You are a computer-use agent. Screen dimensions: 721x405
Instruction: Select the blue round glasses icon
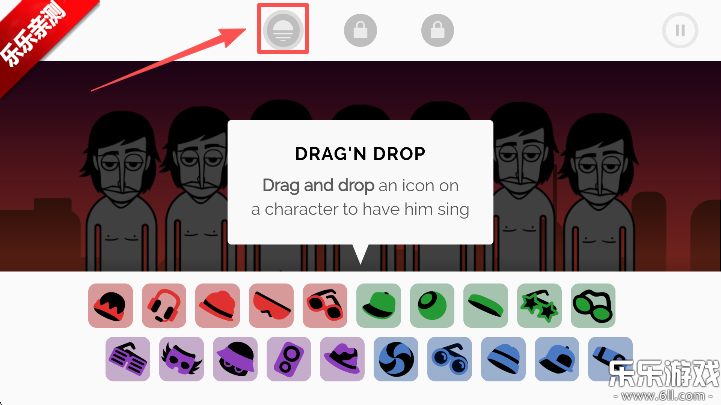(450, 359)
